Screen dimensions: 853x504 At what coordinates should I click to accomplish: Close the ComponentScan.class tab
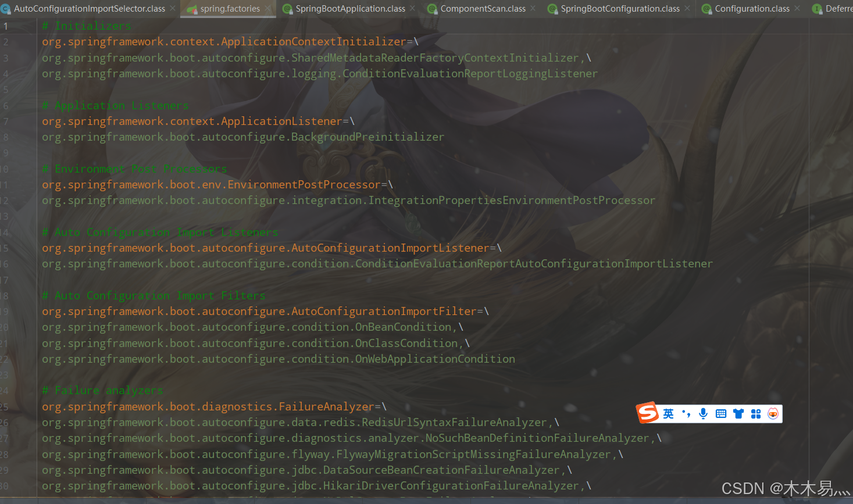533,9
